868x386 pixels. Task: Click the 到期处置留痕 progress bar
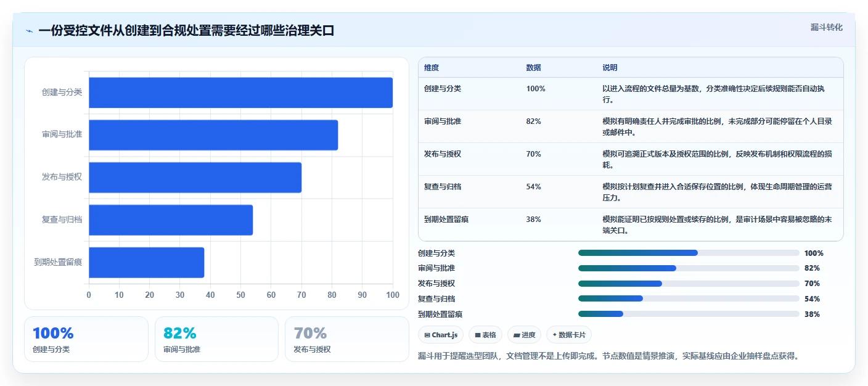pos(689,314)
